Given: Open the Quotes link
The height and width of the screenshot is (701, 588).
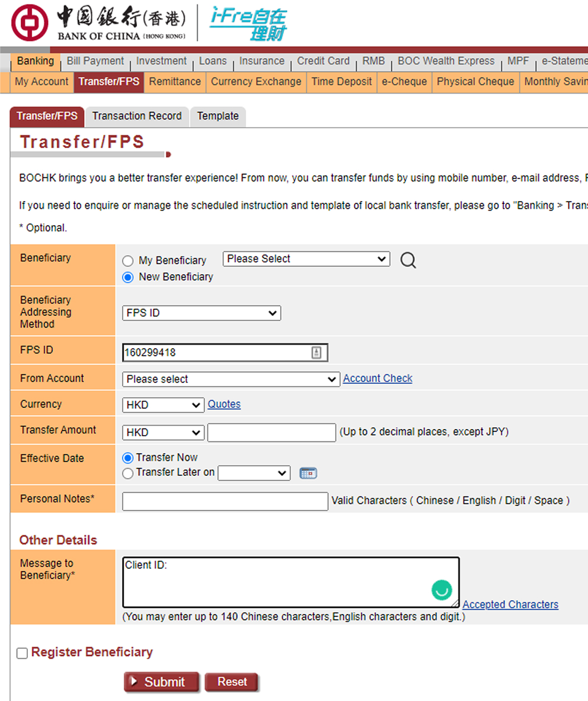Looking at the screenshot, I should [224, 404].
